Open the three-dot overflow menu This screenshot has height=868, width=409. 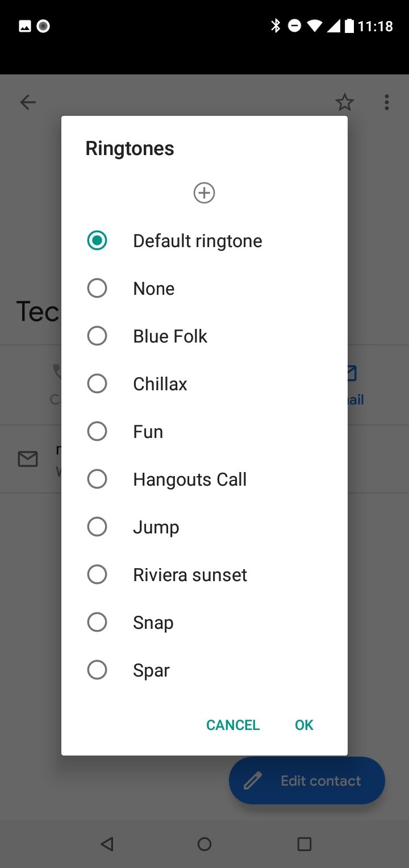click(387, 102)
